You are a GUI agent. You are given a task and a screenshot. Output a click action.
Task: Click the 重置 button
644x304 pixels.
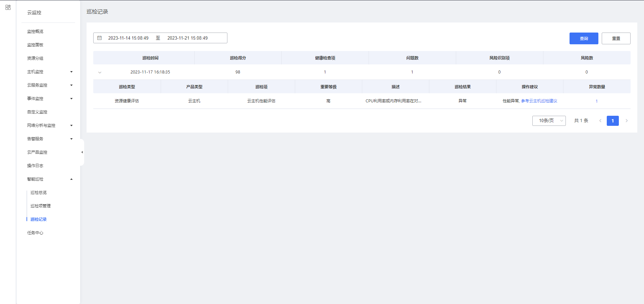coord(616,39)
